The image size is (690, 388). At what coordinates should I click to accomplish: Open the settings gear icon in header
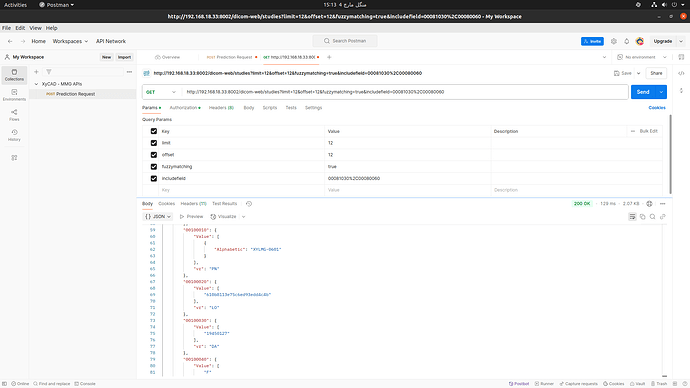(x=613, y=41)
